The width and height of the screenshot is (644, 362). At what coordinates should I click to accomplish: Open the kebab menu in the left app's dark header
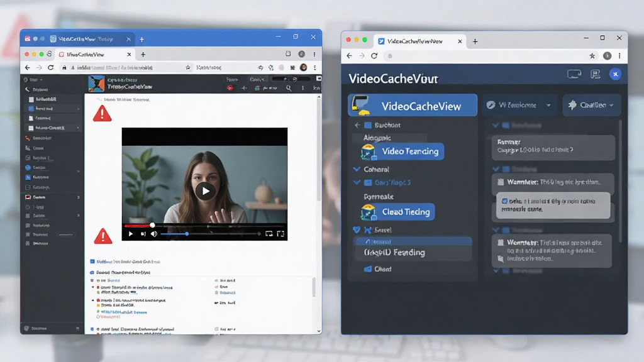pos(303,88)
